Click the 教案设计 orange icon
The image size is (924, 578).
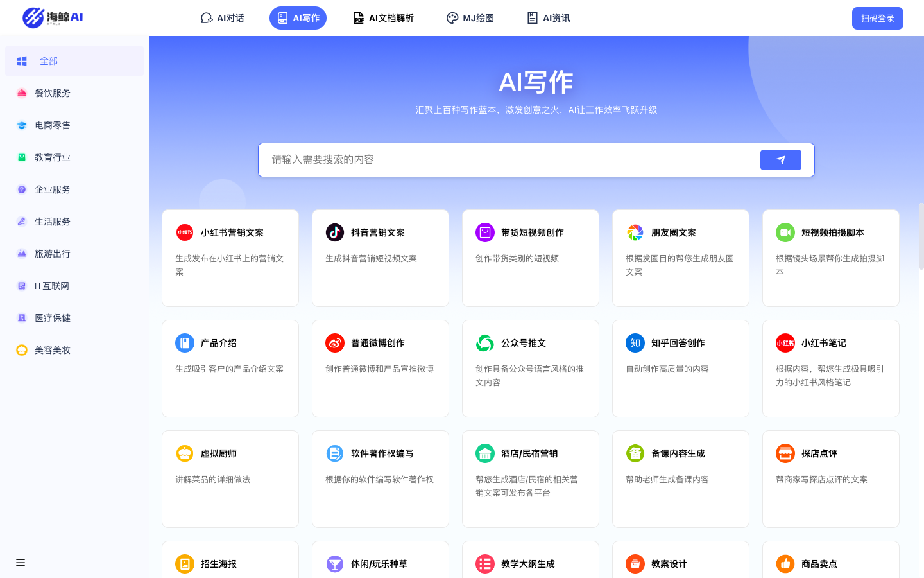635,564
